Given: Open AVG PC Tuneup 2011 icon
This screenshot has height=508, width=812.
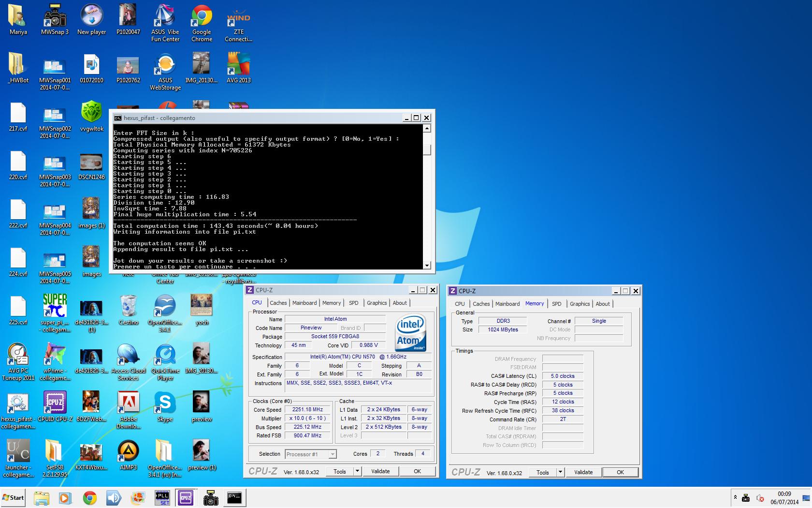Looking at the screenshot, I should (18, 361).
